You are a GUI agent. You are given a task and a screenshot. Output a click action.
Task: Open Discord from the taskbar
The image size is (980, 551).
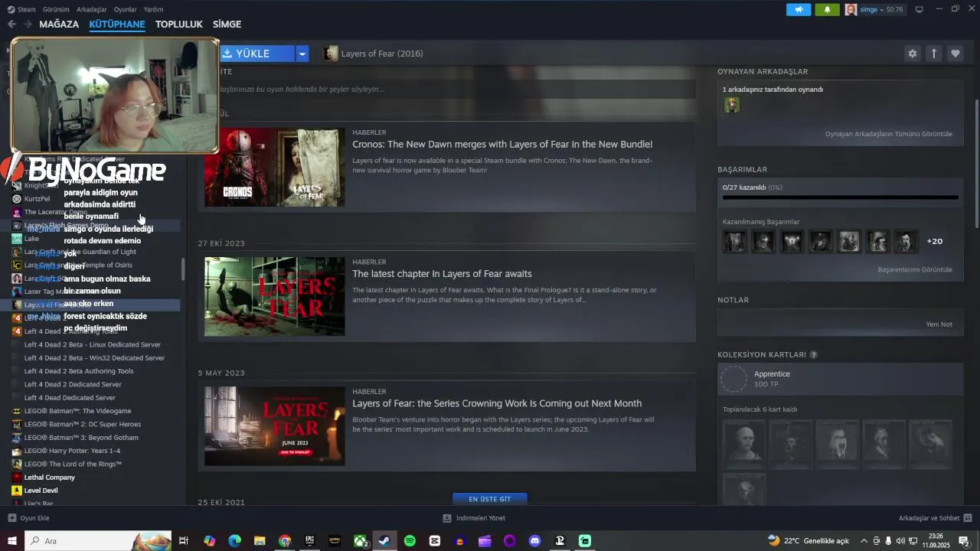tap(535, 541)
